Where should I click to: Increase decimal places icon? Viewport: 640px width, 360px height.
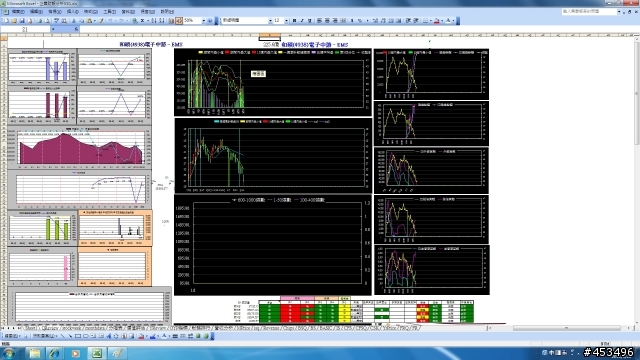pyautogui.click(x=376, y=20)
